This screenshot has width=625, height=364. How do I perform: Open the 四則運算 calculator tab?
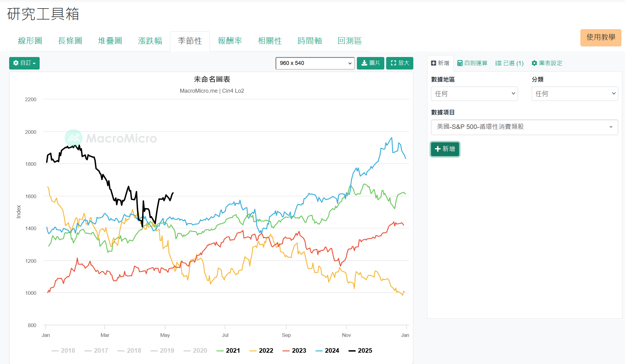[x=472, y=63]
